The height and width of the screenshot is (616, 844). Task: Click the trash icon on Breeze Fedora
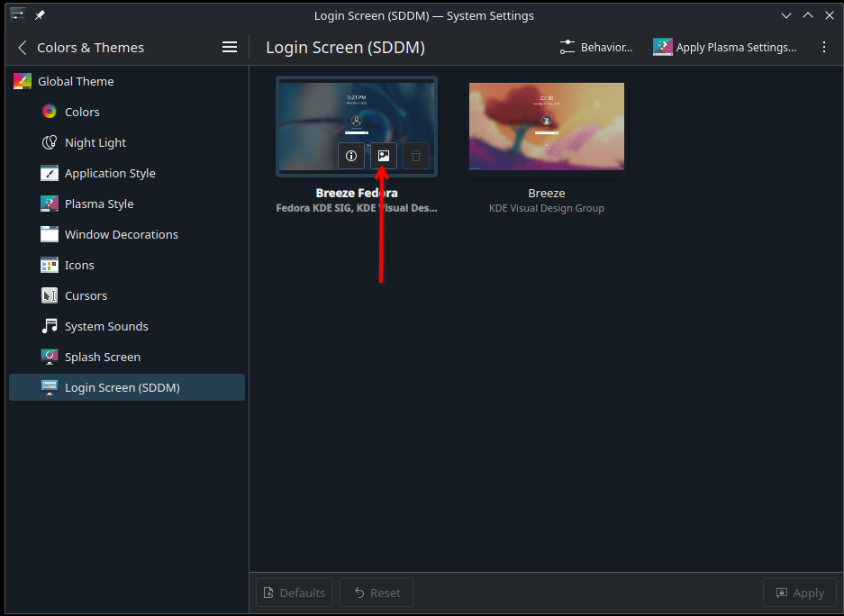click(x=416, y=156)
